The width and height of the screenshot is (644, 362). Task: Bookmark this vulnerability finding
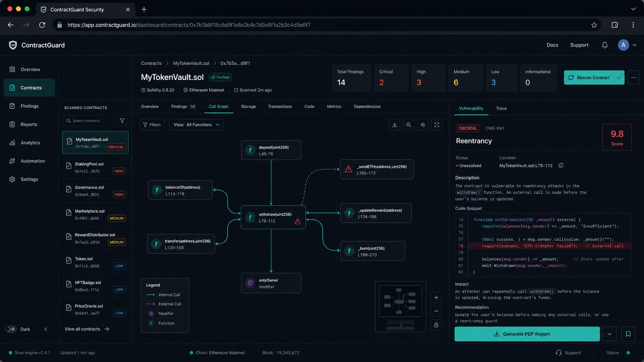628,334
